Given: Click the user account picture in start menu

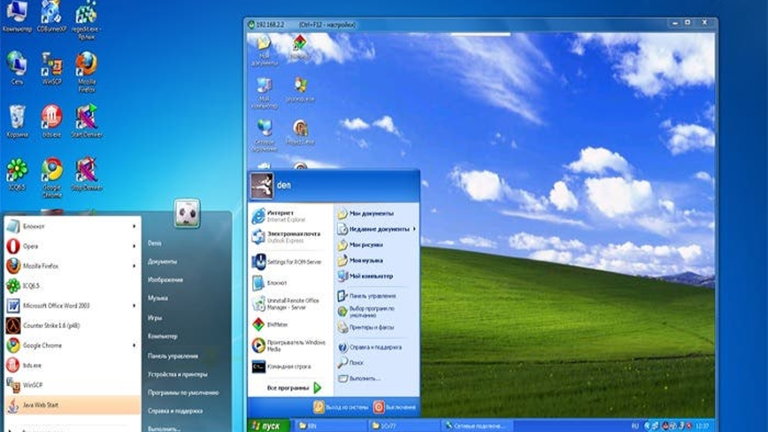Looking at the screenshot, I should pos(187,214).
